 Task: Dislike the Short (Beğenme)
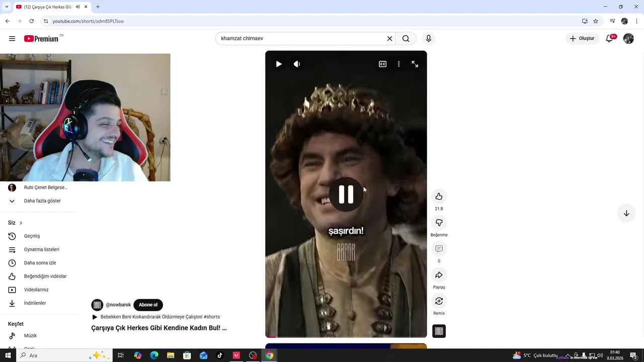point(439,223)
